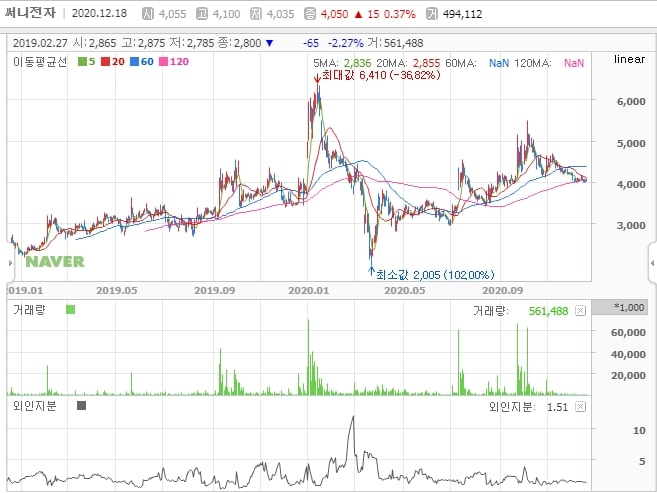Click the 6,000 price axis label
This screenshot has height=493, width=657.
tap(631, 101)
